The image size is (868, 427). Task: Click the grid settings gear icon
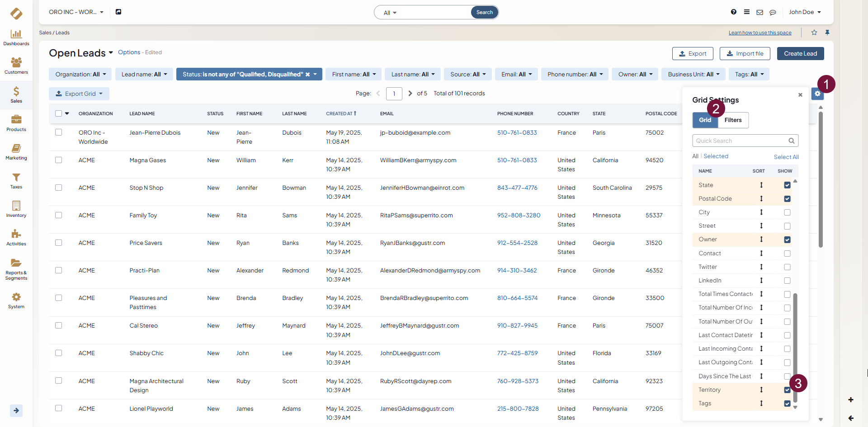click(x=817, y=94)
